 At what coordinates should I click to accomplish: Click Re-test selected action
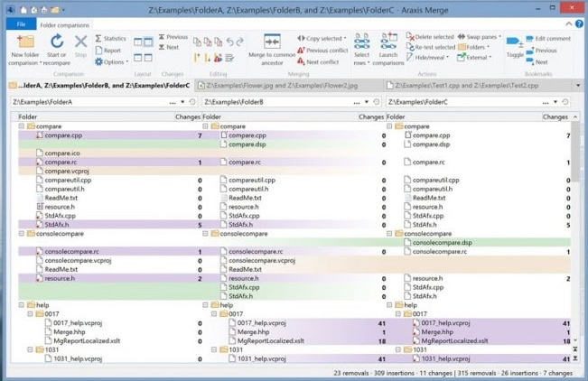tap(431, 47)
